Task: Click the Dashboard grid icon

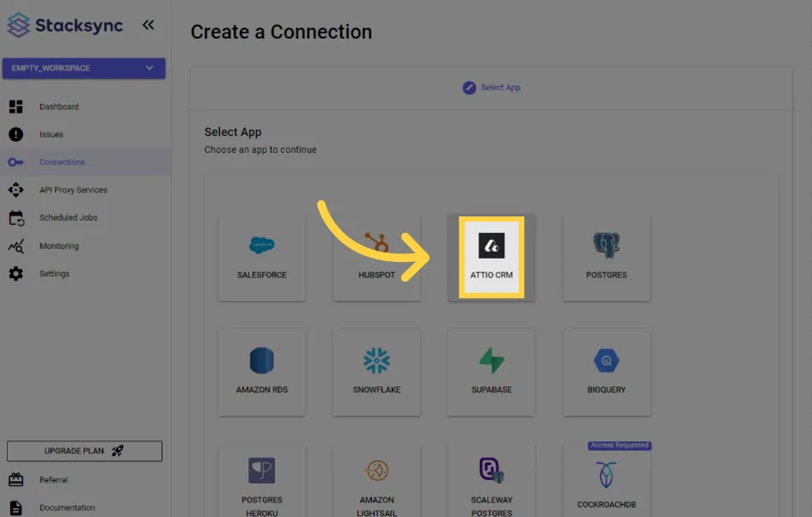Action: (x=16, y=106)
